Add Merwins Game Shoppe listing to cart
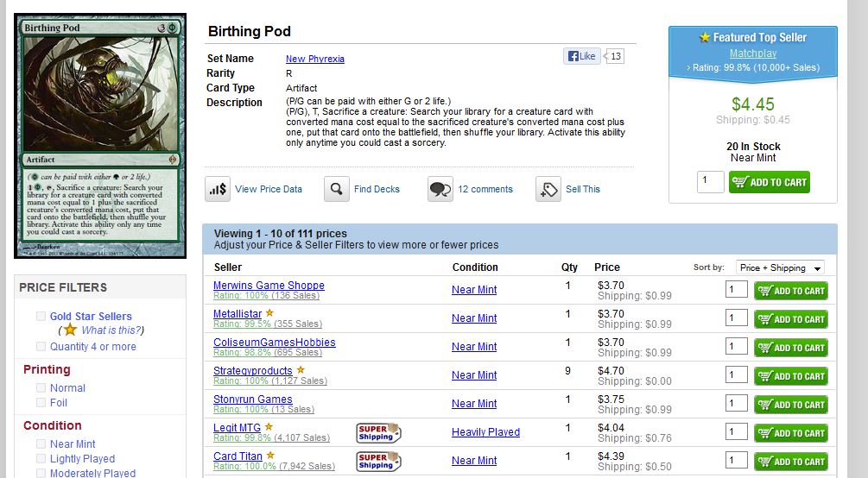The image size is (868, 478). pyautogui.click(x=790, y=291)
